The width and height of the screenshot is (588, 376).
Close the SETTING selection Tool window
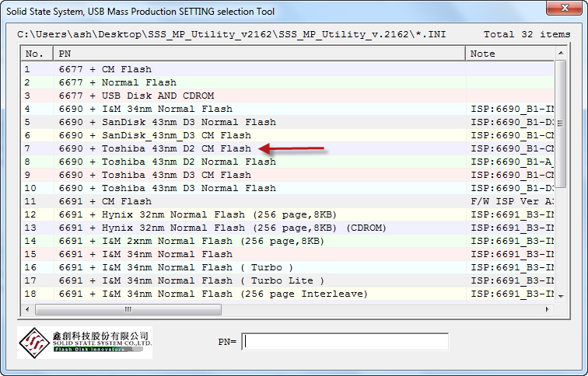(564, 8)
